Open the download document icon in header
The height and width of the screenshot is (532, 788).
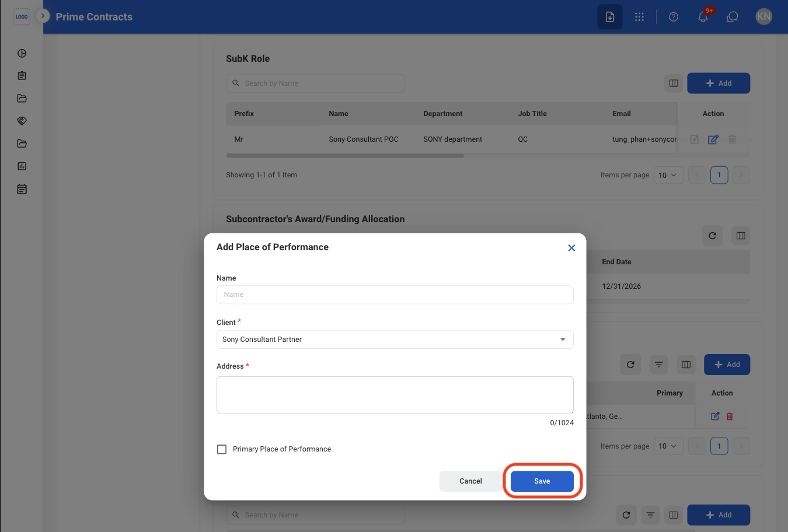pos(610,17)
